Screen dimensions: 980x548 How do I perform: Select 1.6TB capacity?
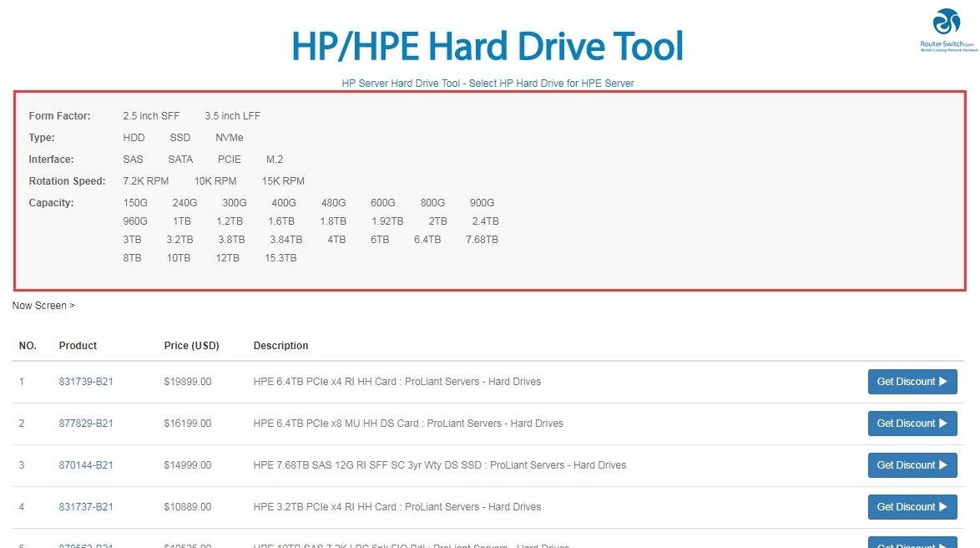(281, 221)
